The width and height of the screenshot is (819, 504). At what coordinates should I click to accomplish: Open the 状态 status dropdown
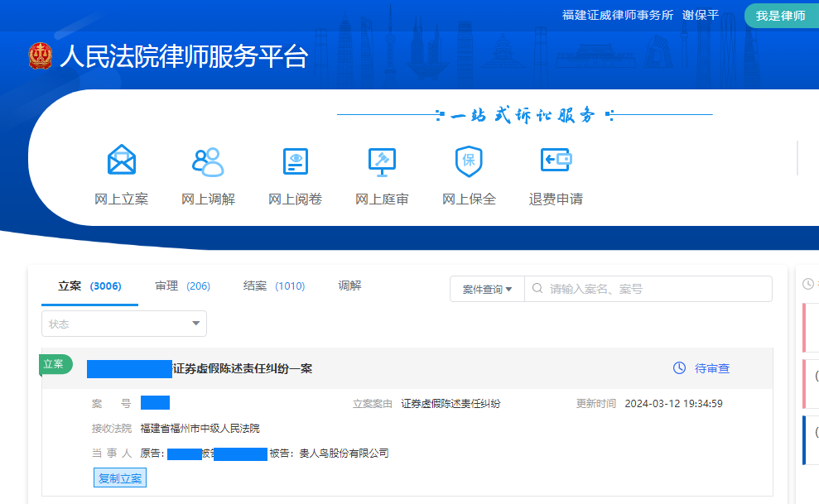tap(123, 324)
